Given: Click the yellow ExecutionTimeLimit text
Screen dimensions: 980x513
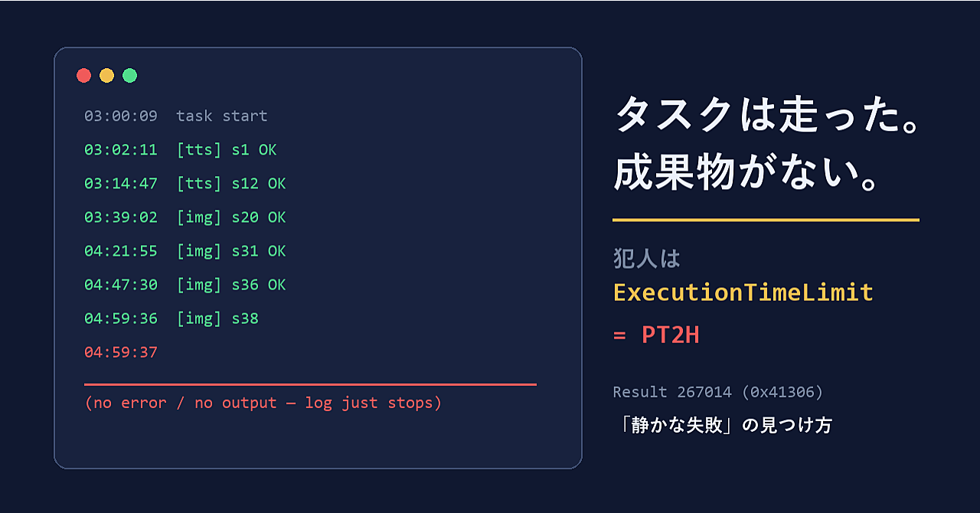Looking at the screenshot, I should [x=743, y=292].
